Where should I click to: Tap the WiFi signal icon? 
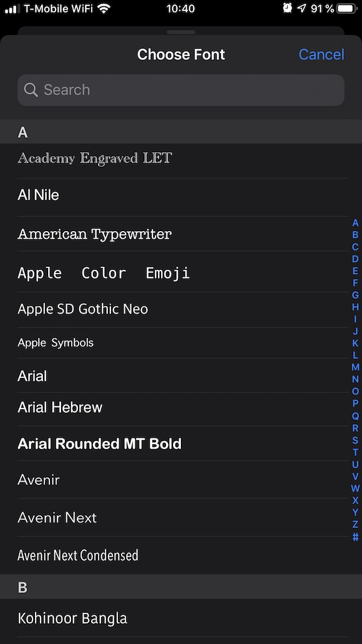(104, 8)
